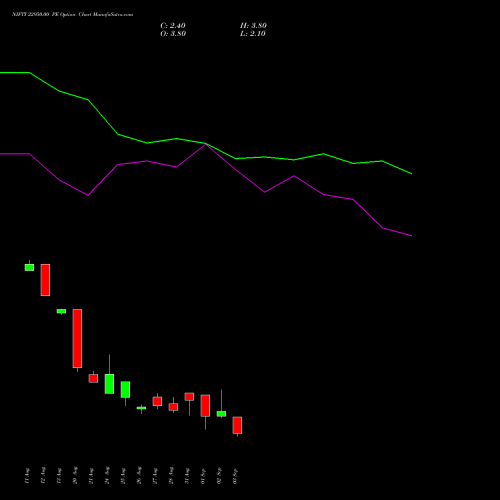Click the low value 'L: 2.10'
The width and height of the screenshot is (500, 500).
253,34
